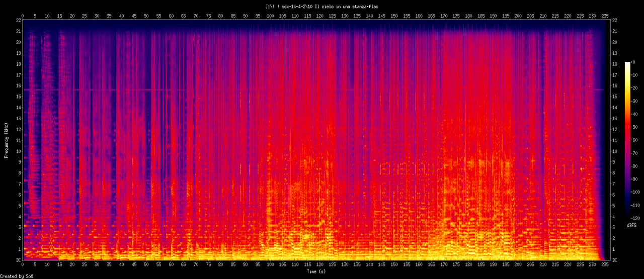Image resolution: width=644 pixels, height=279 pixels.
Task: Click the "-30" colorbar label
Action: pyautogui.click(x=635, y=101)
